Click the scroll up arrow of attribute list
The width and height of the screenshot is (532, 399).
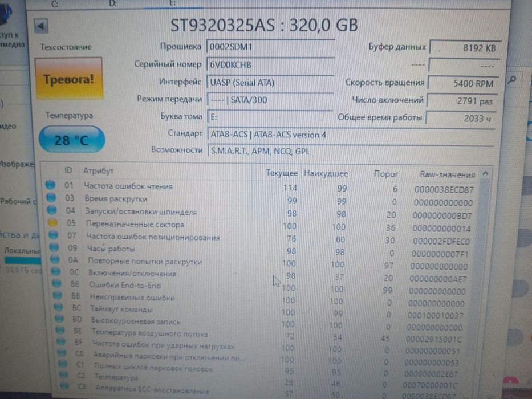click(485, 174)
